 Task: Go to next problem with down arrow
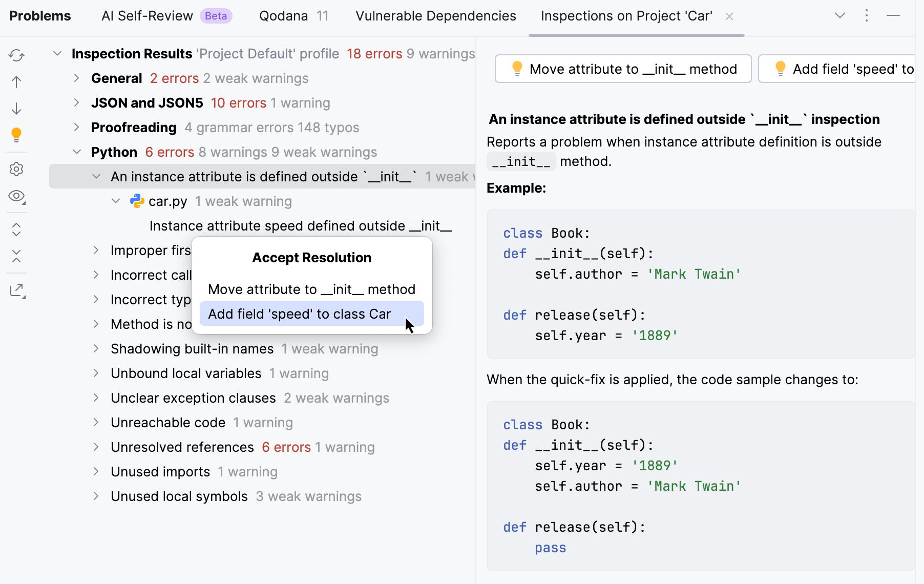[16, 109]
